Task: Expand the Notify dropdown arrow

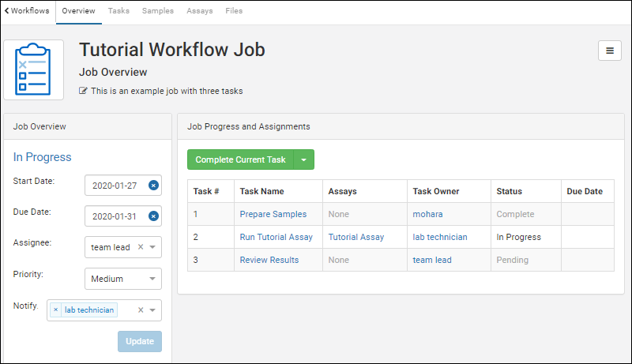Action: 152,310
